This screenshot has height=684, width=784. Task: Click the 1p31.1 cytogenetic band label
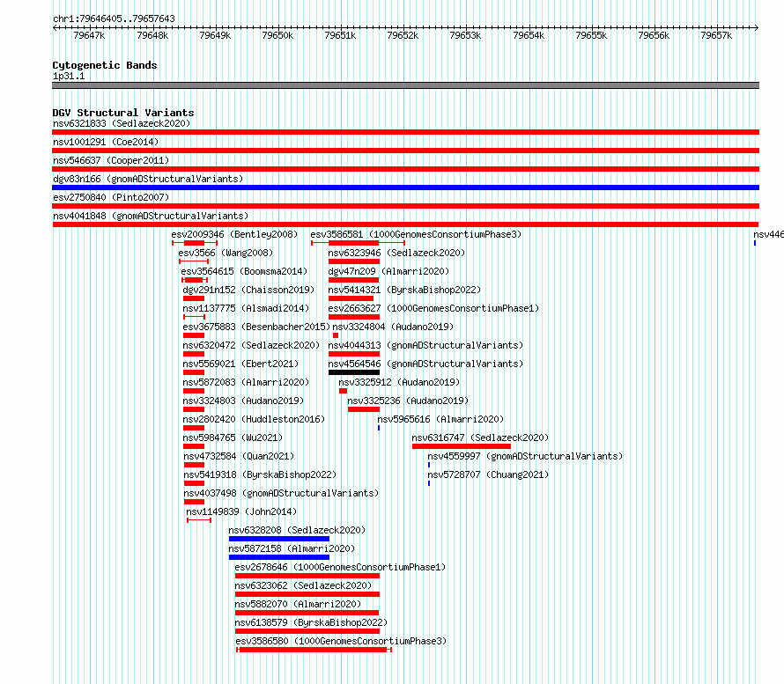69,76
